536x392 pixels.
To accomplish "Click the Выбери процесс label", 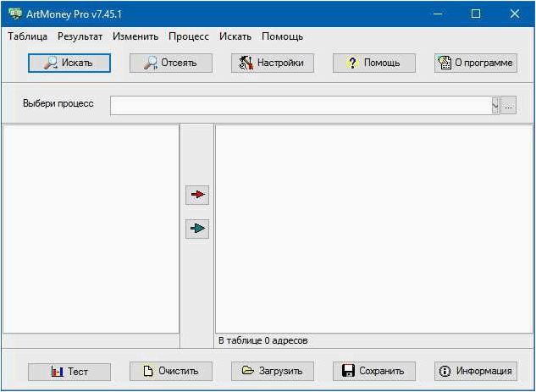I will 58,103.
